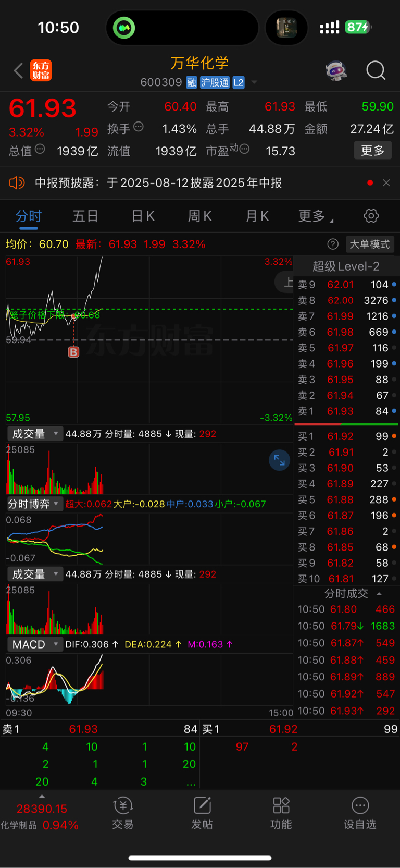The image size is (400, 868).
Task: Switch to 月K chart tab
Action: click(x=257, y=216)
